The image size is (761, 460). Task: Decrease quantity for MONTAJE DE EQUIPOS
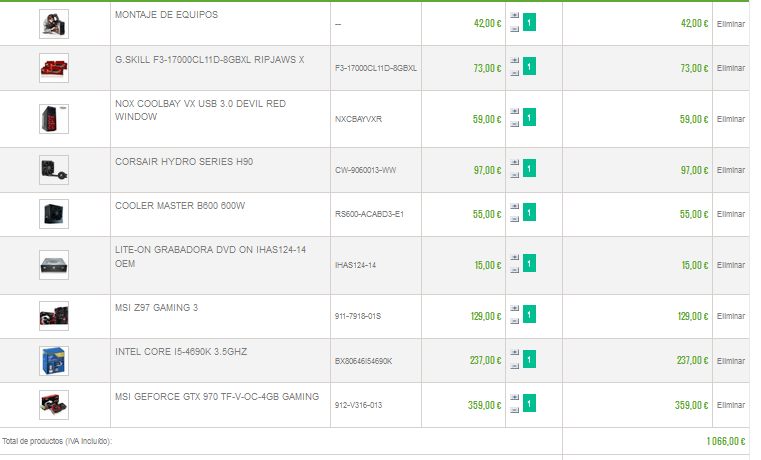[x=514, y=29]
